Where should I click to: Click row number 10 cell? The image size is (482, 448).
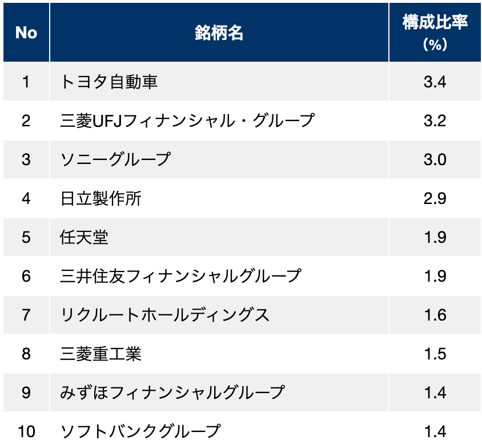[x=26, y=431]
